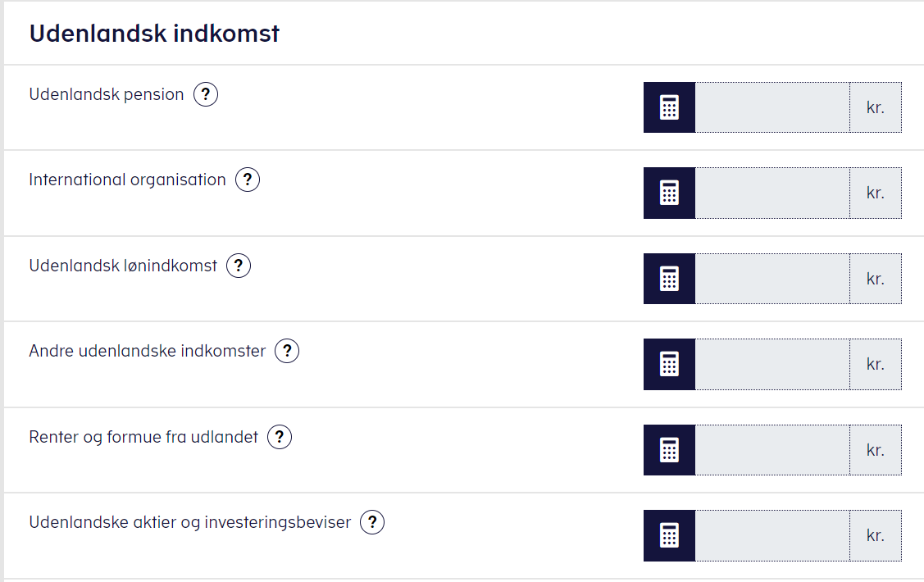This screenshot has width=924, height=582.
Task: Open calculator for Renter og formue fra udlandet
Action: point(669,450)
